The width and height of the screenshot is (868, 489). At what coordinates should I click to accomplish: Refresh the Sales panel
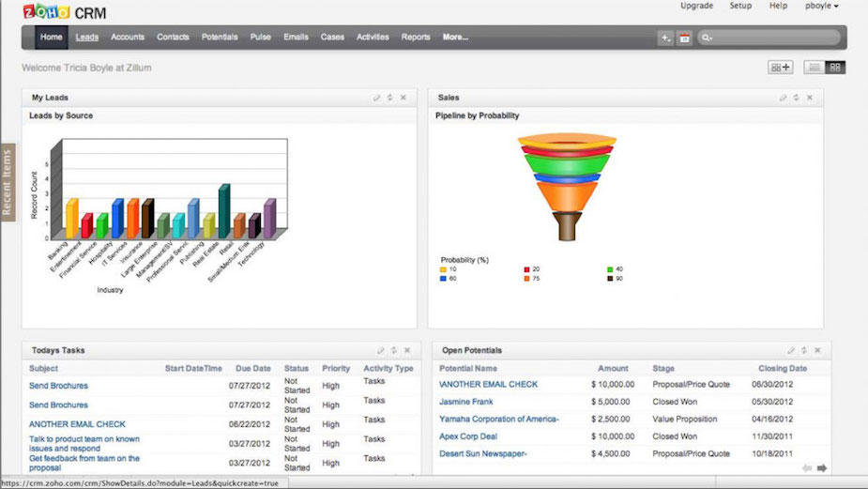click(796, 98)
